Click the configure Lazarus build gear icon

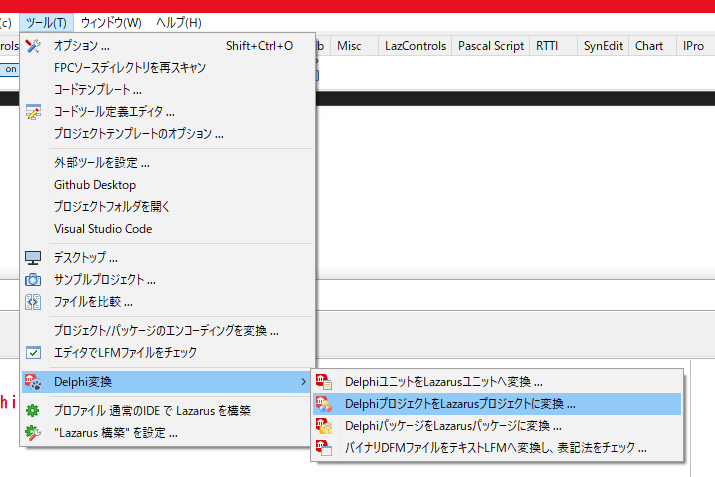click(x=33, y=433)
